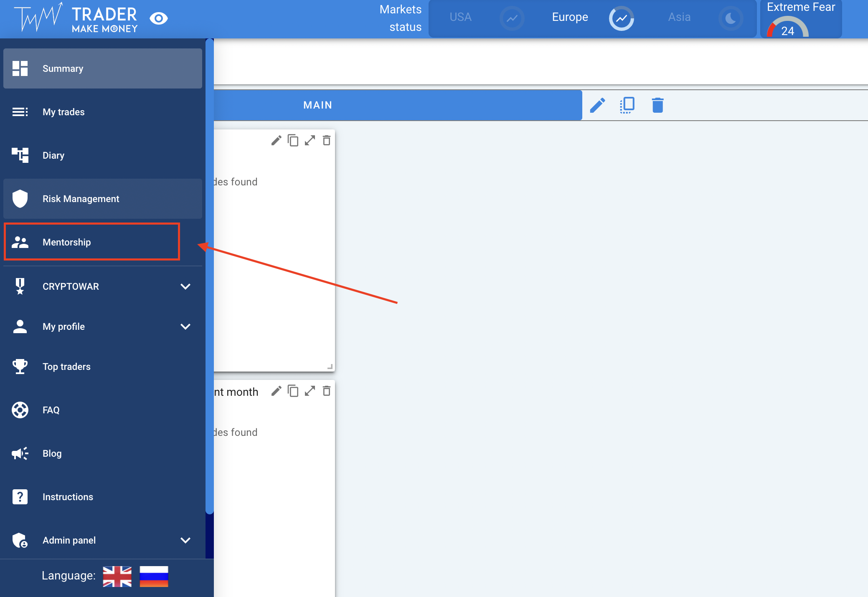Click the Europe market status label
Image resolution: width=868 pixels, height=597 pixels.
coord(570,17)
